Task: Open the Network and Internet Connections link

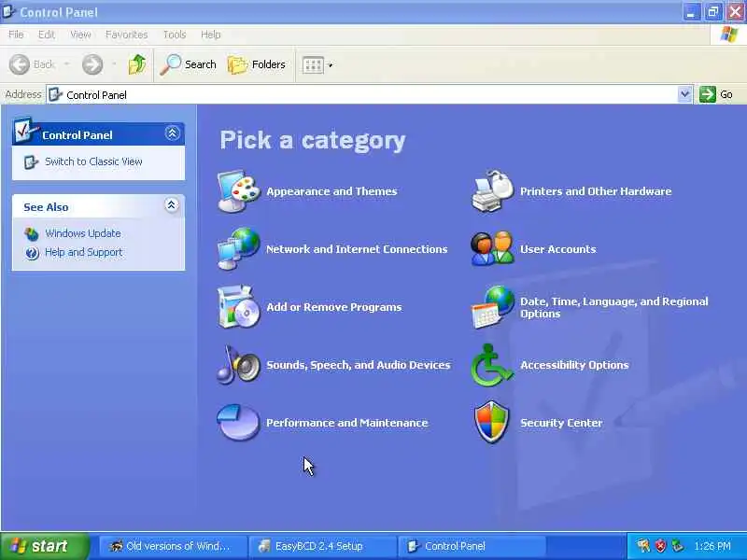Action: point(357,249)
